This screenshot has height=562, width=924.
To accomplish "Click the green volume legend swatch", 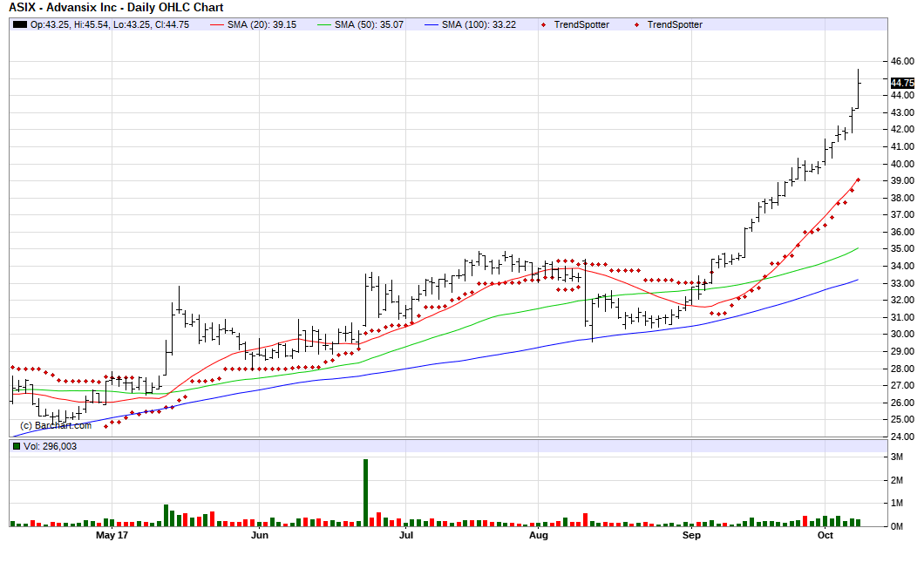I will coord(17,446).
